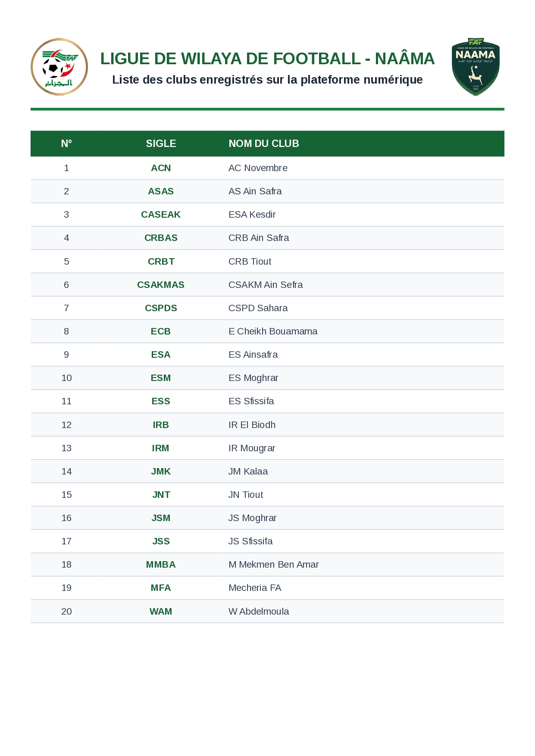Click the JS Sfissifa club name
Viewport: 535px width, 756px height.
pyautogui.click(x=250, y=541)
